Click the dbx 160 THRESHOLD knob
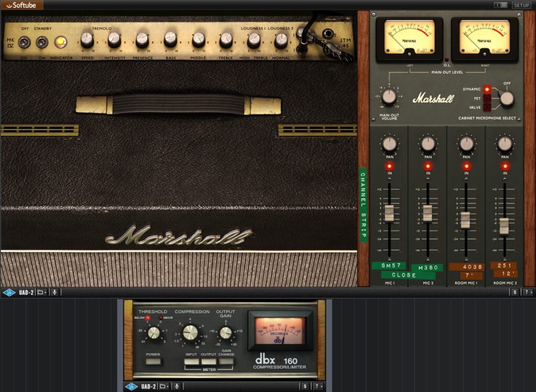The image size is (536, 392). [x=153, y=332]
